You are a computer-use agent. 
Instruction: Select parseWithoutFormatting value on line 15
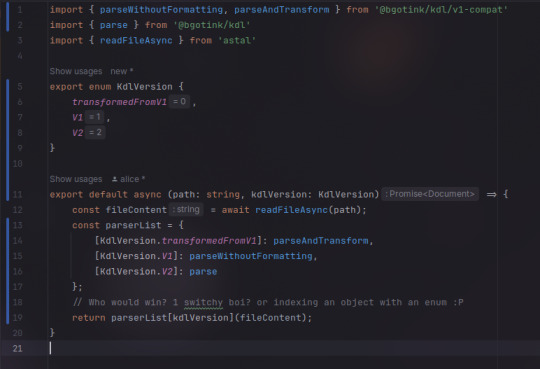tap(251, 256)
